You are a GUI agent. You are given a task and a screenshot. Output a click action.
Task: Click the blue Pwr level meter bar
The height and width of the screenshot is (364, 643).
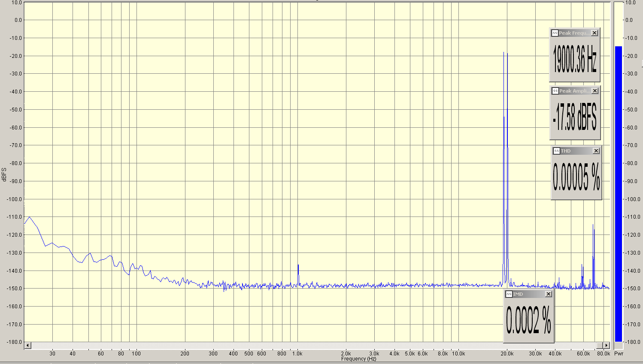(619, 194)
